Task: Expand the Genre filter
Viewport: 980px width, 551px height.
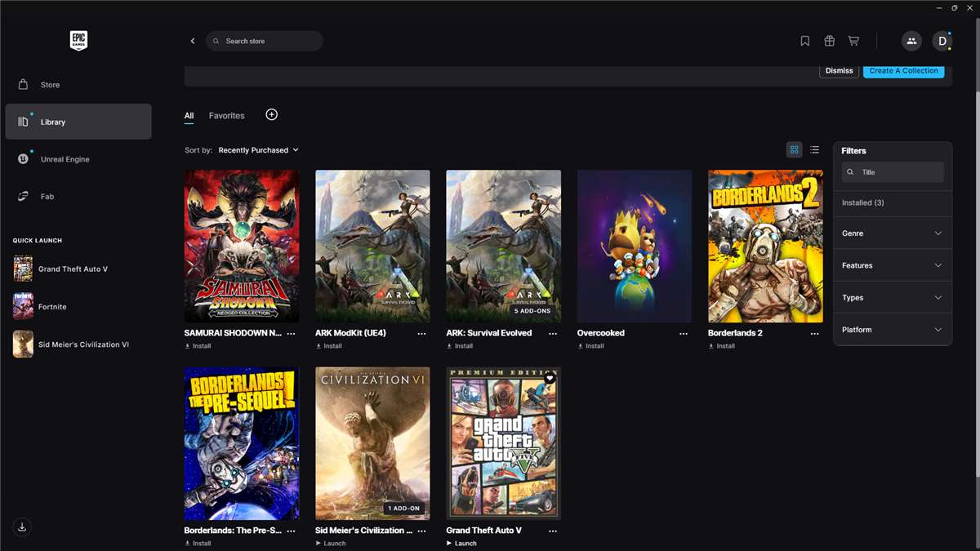Action: 893,233
